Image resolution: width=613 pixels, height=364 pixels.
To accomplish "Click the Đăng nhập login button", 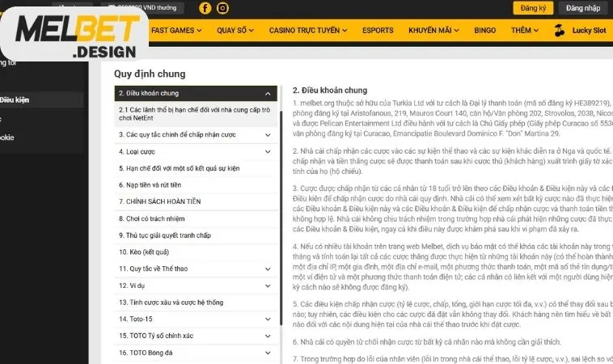I will pos(583,8).
